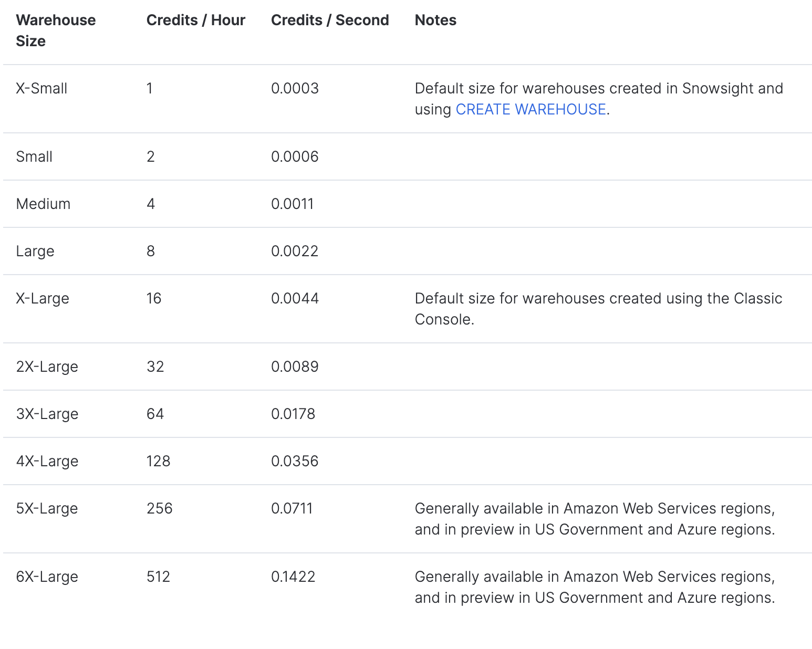This screenshot has width=812, height=649.
Task: Click the 0.0003 credits per second value
Action: coord(295,88)
